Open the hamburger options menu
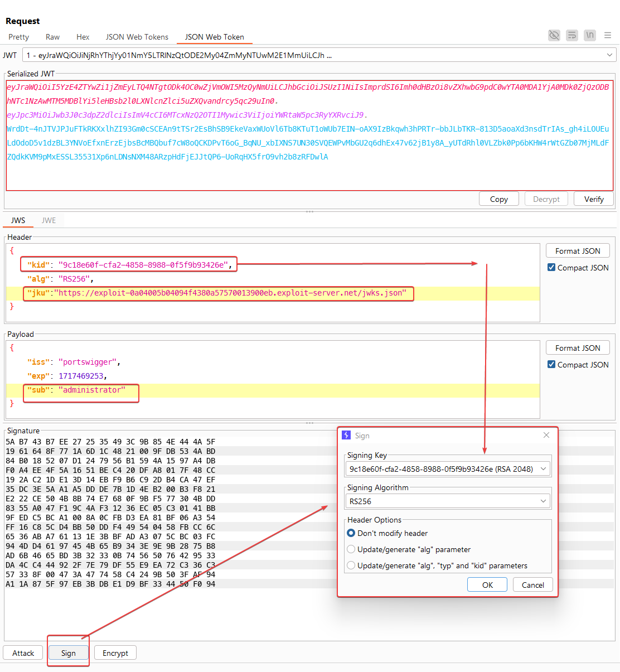 tap(607, 36)
